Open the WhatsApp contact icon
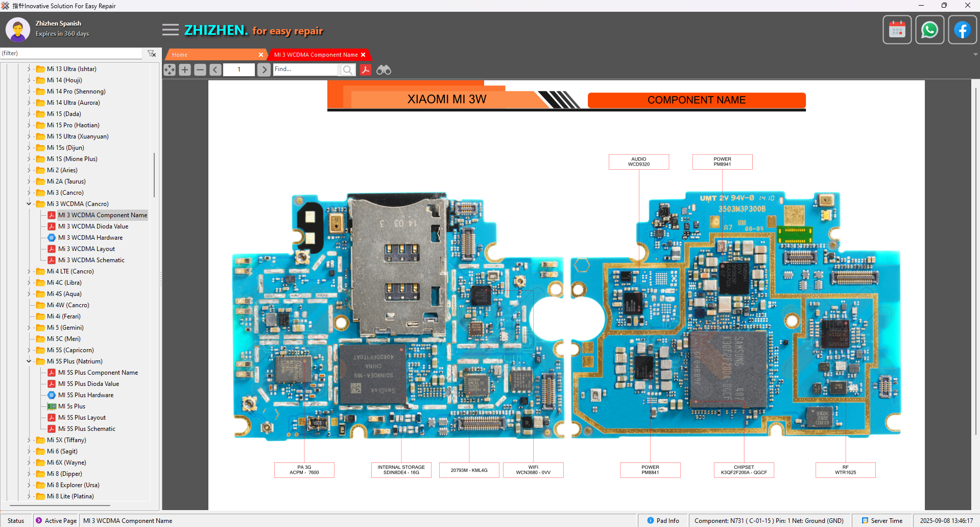The width and height of the screenshot is (980, 527). pyautogui.click(x=929, y=30)
